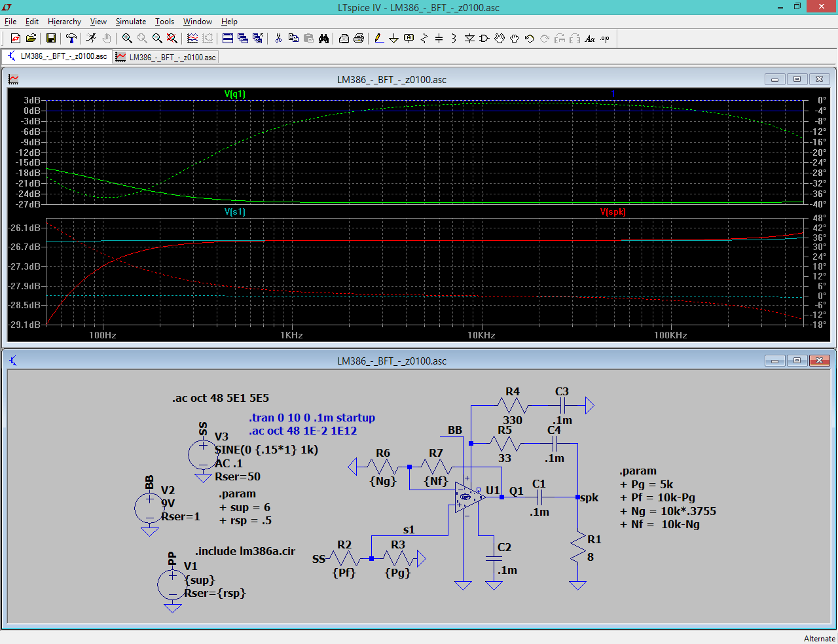Save the schematic with the floppy disk icon
Screen dimensions: 838x644
pos(51,39)
